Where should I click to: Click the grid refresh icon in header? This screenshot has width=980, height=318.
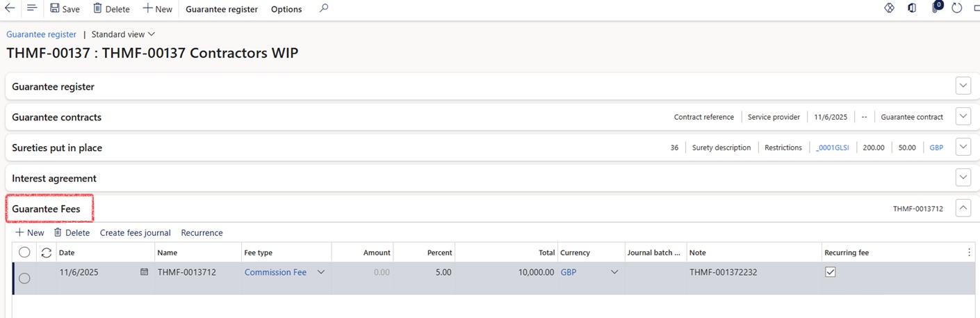pos(47,253)
